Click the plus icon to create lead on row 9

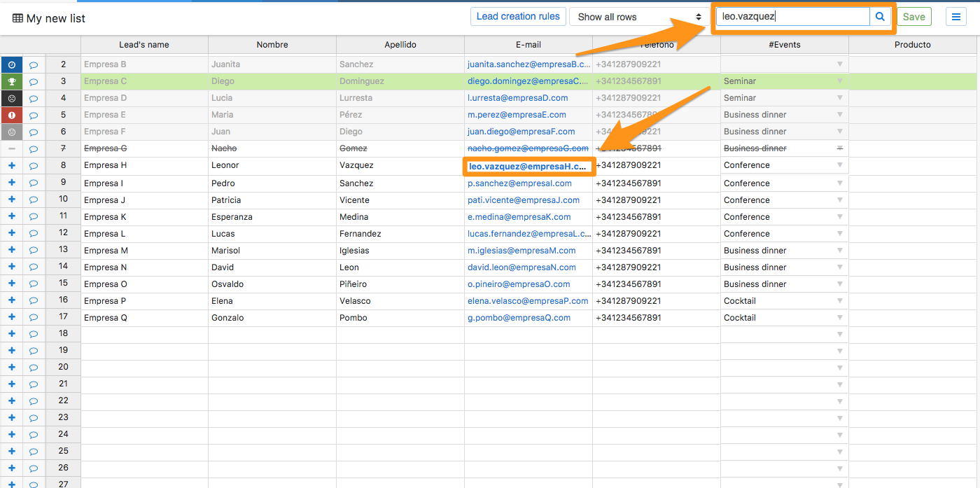[11, 183]
